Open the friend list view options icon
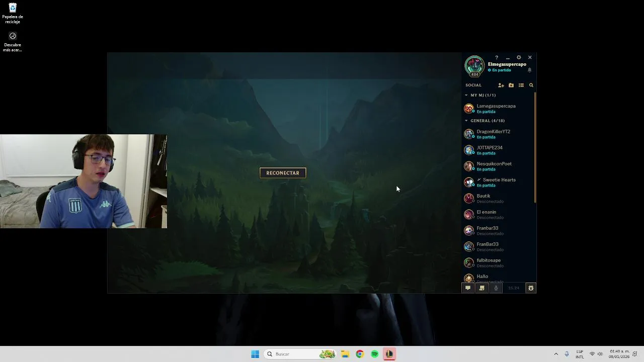This screenshot has height=362, width=644. 521,85
